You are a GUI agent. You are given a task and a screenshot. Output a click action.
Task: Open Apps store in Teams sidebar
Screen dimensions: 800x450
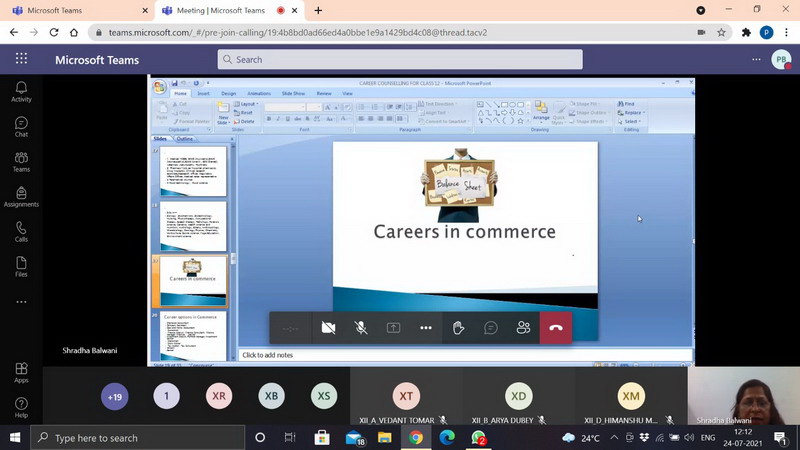(x=21, y=372)
